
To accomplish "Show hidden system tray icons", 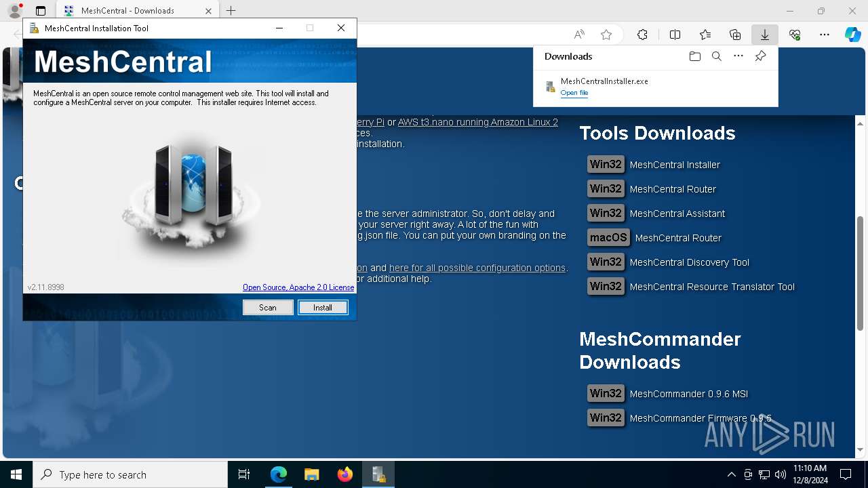I will point(731,474).
